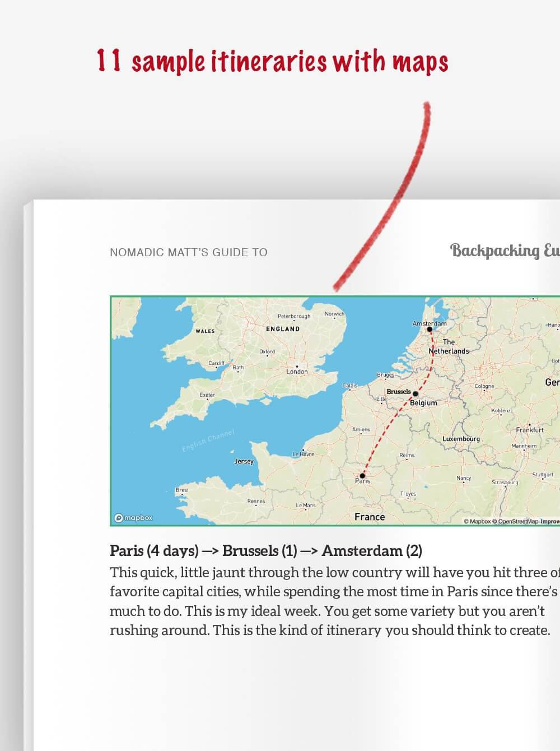Image resolution: width=560 pixels, height=751 pixels.
Task: Click the London label on the map
Action: [297, 372]
